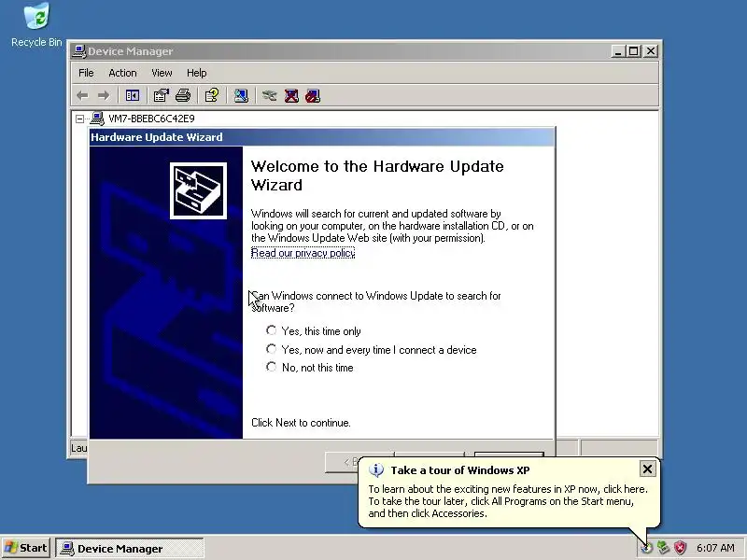The height and width of the screenshot is (560, 747).
Task: Click Device Manager taskbar button
Action: tap(129, 549)
